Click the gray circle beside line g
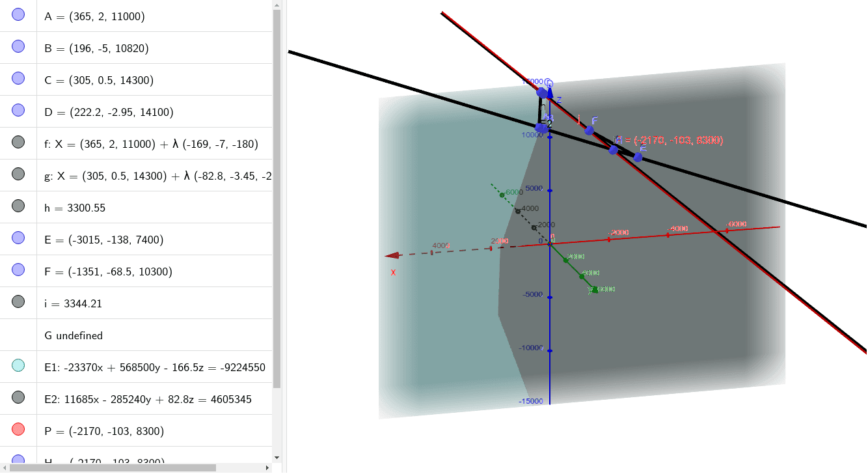 [x=18, y=174]
